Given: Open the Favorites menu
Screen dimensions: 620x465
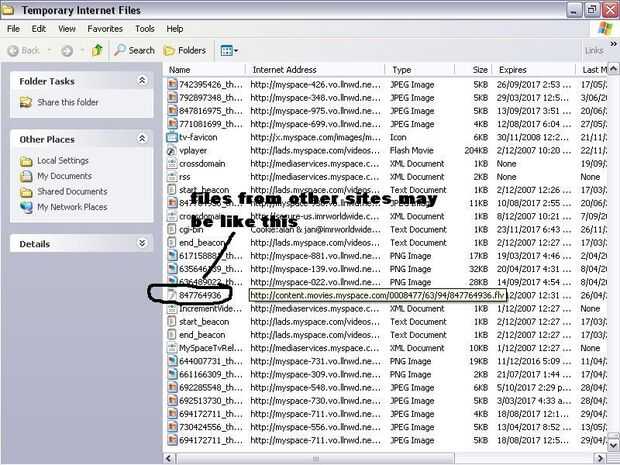Looking at the screenshot, I should pos(105,29).
